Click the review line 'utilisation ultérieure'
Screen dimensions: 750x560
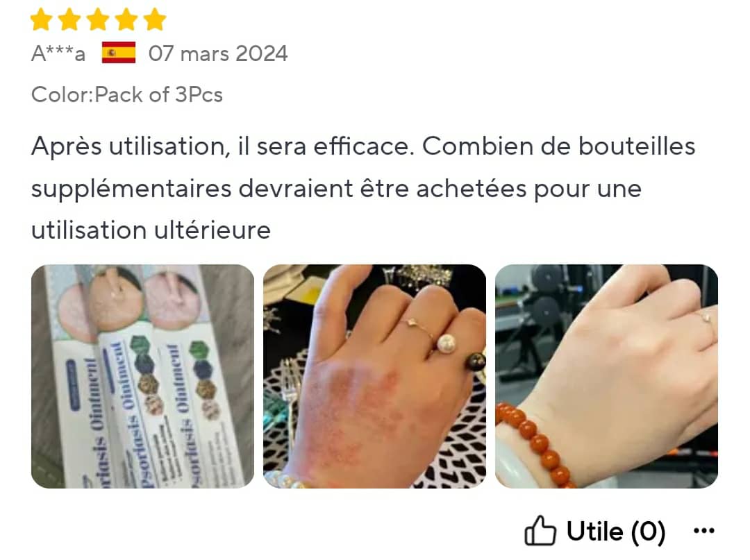tap(151, 230)
